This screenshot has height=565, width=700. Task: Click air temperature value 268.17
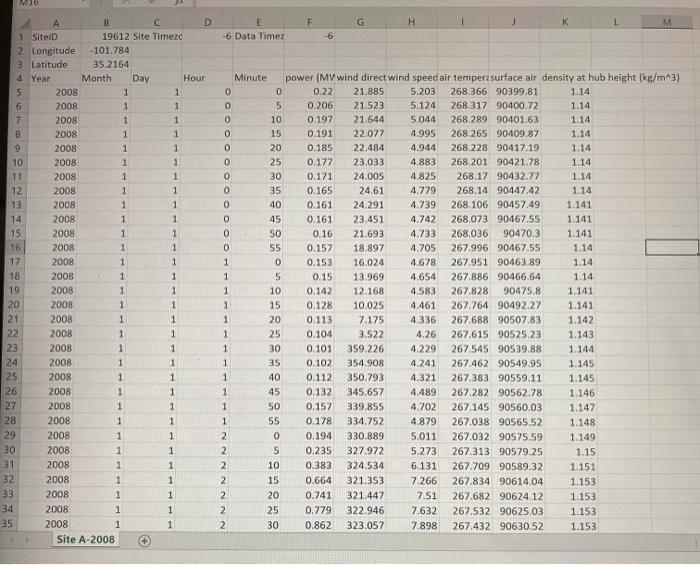pos(464,176)
